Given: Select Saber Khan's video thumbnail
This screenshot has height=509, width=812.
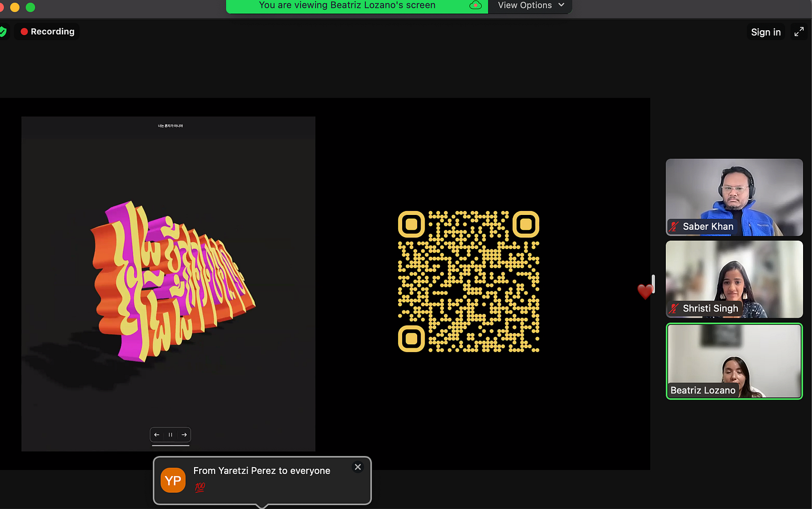Looking at the screenshot, I should 734,197.
